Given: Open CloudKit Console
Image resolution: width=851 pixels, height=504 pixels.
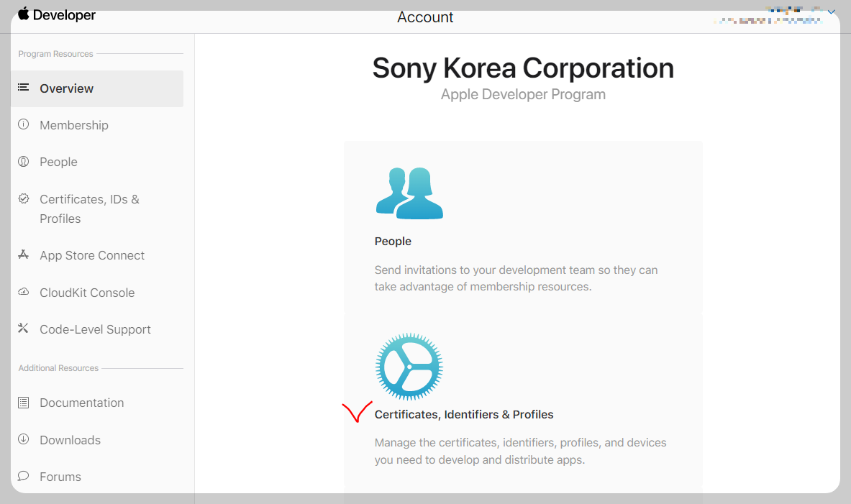Looking at the screenshot, I should tap(87, 293).
